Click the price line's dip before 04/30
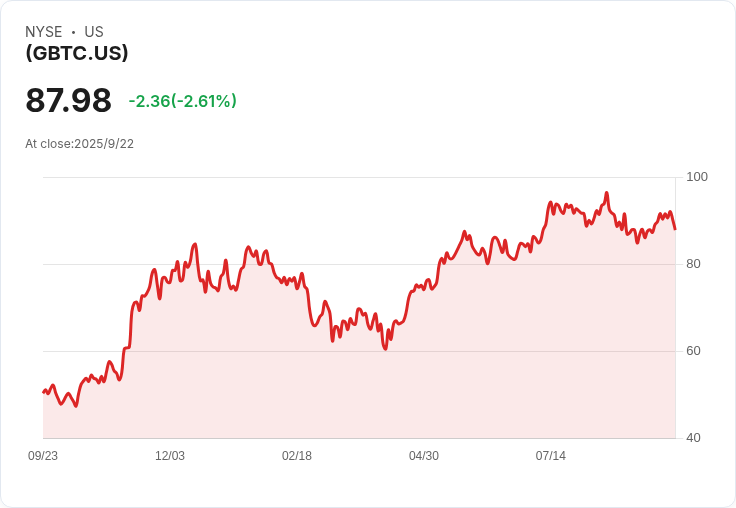The width and height of the screenshot is (736, 508). coord(385,349)
